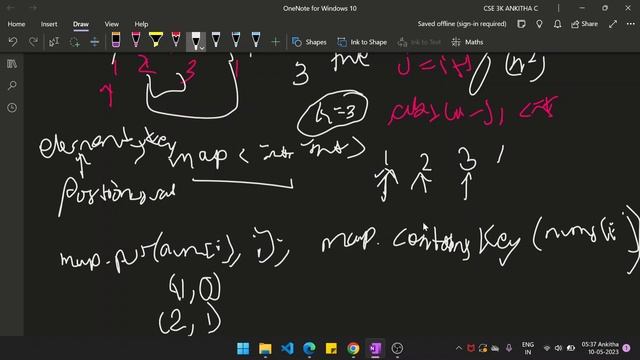Open the notes feed icon
The width and height of the screenshot is (640, 360).
(521, 24)
